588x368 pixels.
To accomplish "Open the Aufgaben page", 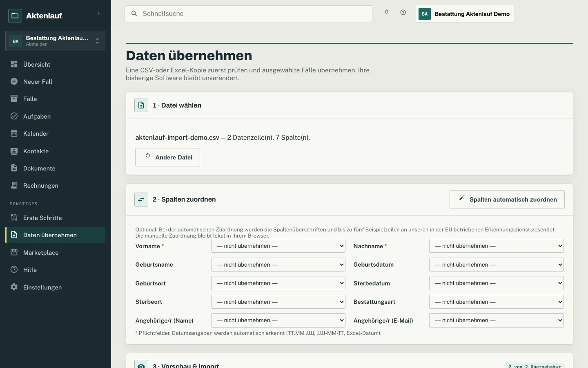I will click(x=55, y=116).
